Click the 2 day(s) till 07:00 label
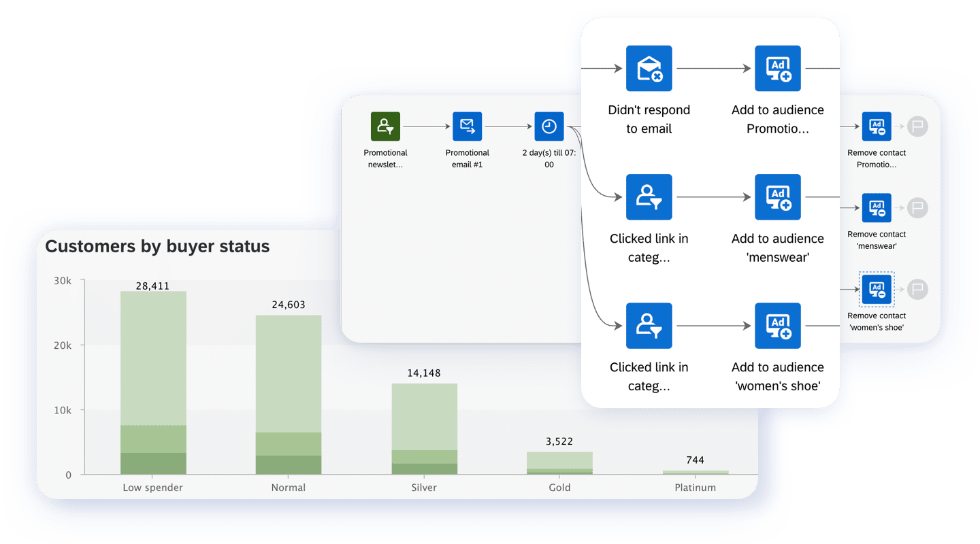The height and width of the screenshot is (544, 980). (549, 158)
